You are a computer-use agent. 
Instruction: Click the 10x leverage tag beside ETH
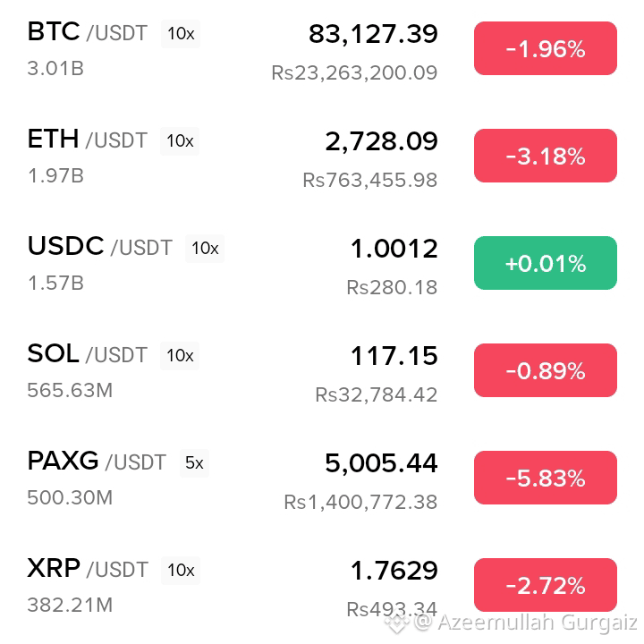[x=180, y=141]
